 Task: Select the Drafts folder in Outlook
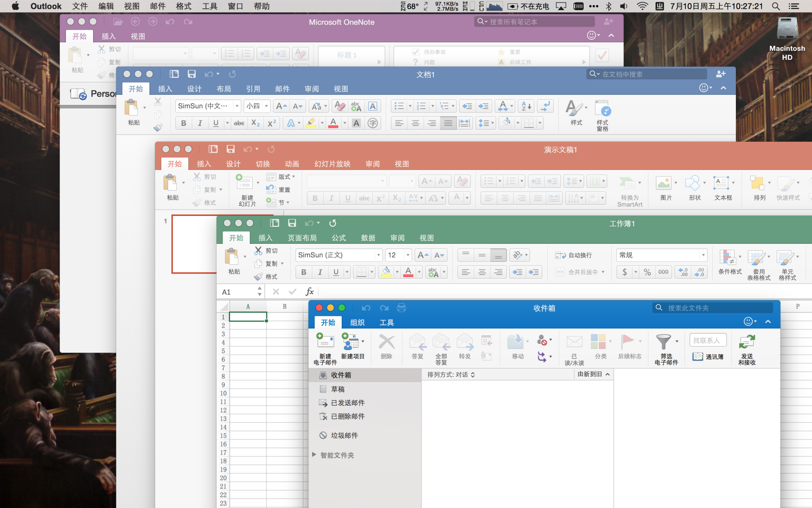click(x=337, y=389)
